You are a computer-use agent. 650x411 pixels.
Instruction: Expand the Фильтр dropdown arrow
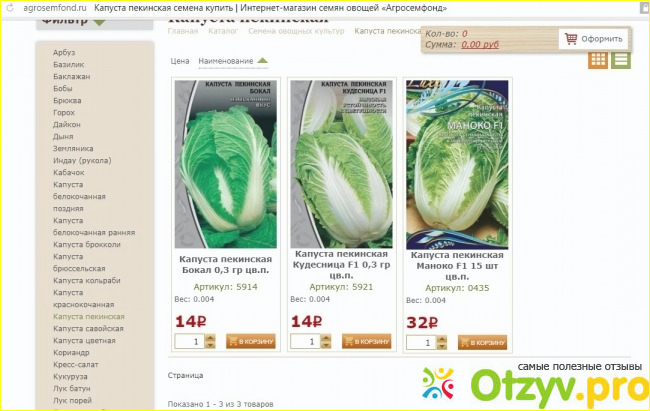coord(99,22)
